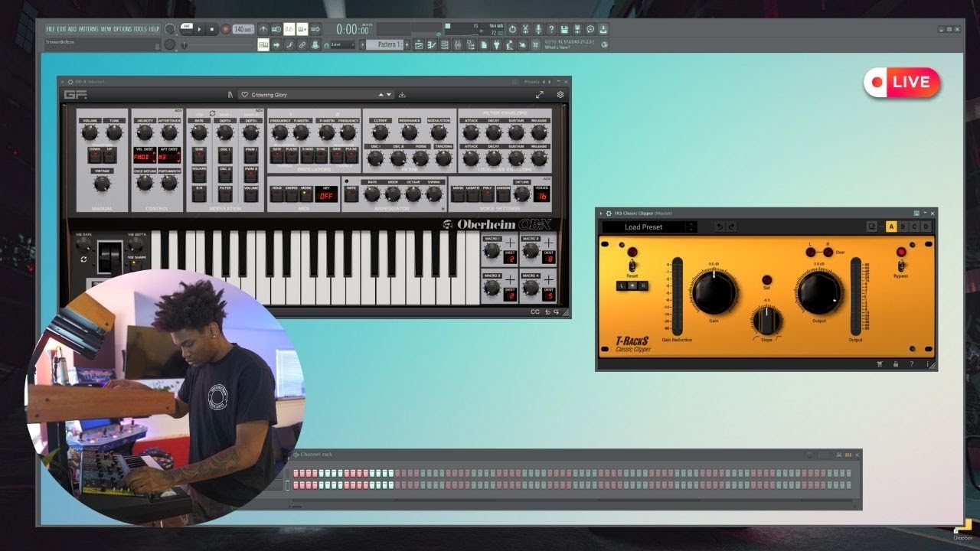
Task: Select preset slot D in Clipper
Action: pyautogui.click(x=926, y=227)
